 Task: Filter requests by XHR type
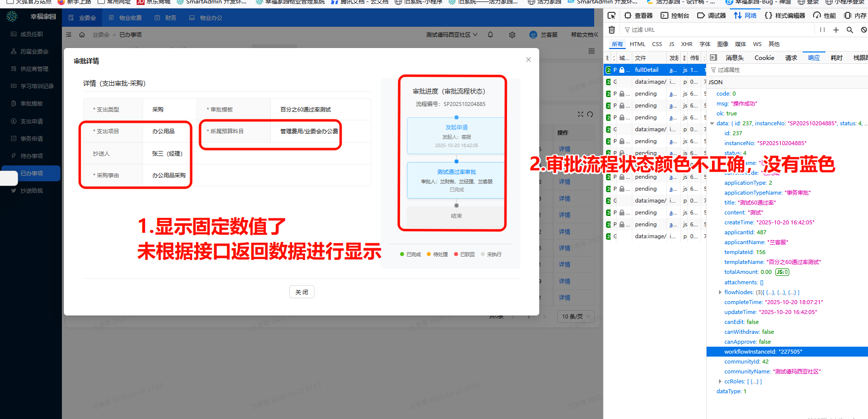[687, 44]
